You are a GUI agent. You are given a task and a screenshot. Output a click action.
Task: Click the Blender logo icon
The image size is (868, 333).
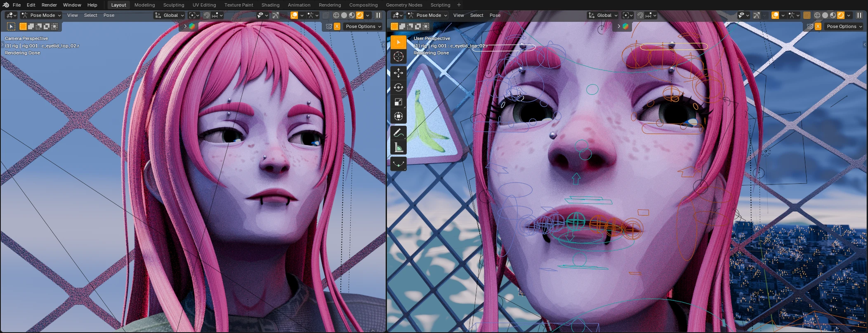click(x=6, y=5)
